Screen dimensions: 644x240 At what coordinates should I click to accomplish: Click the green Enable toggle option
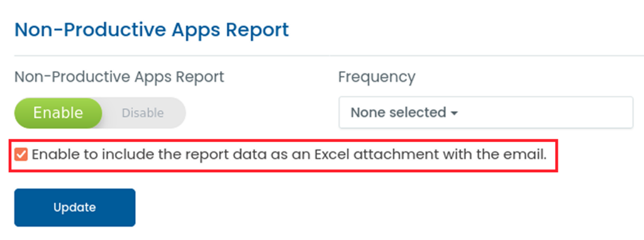(x=58, y=113)
